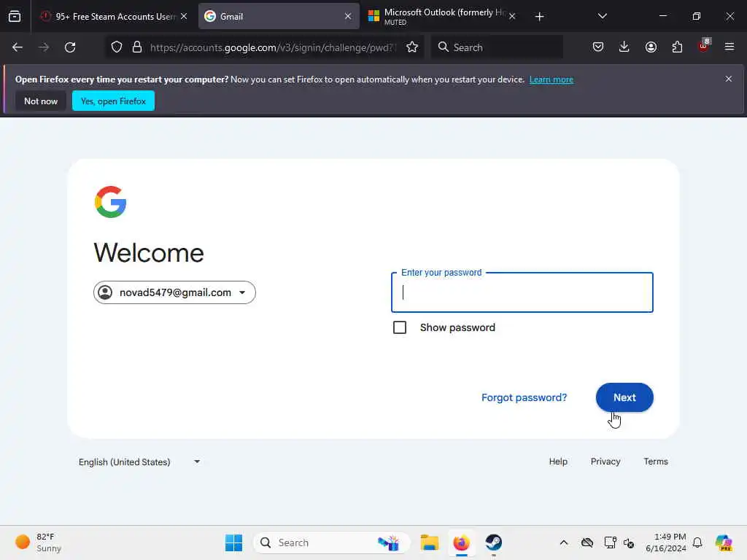Reload the current page

[x=70, y=47]
